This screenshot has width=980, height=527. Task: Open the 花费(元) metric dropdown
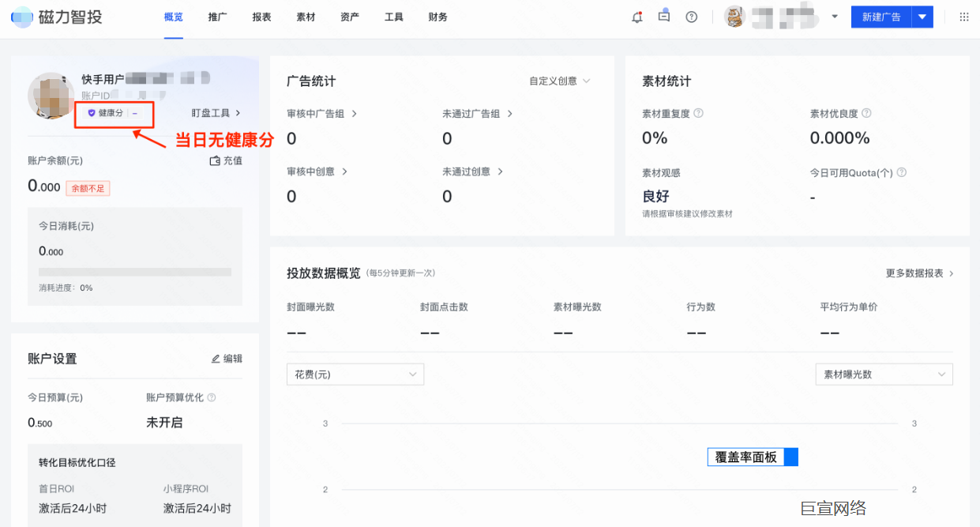tap(355, 374)
